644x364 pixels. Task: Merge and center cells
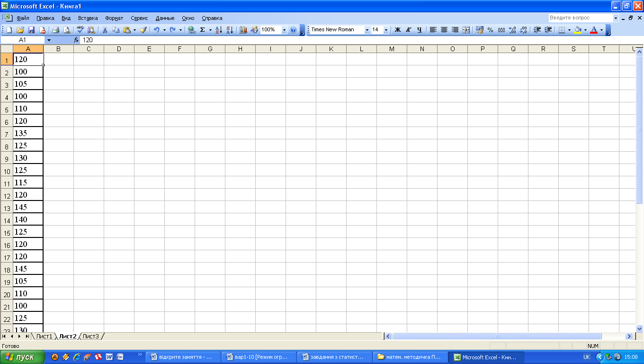pyautogui.click(x=466, y=30)
